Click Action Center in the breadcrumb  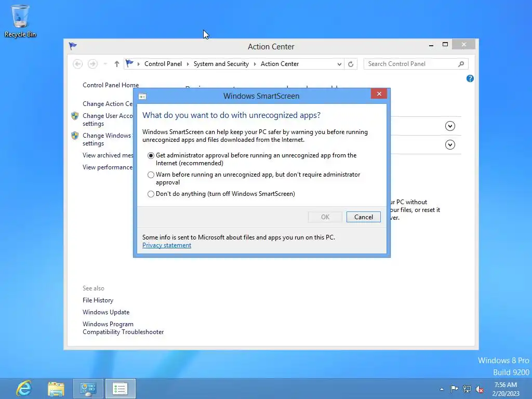click(x=280, y=64)
